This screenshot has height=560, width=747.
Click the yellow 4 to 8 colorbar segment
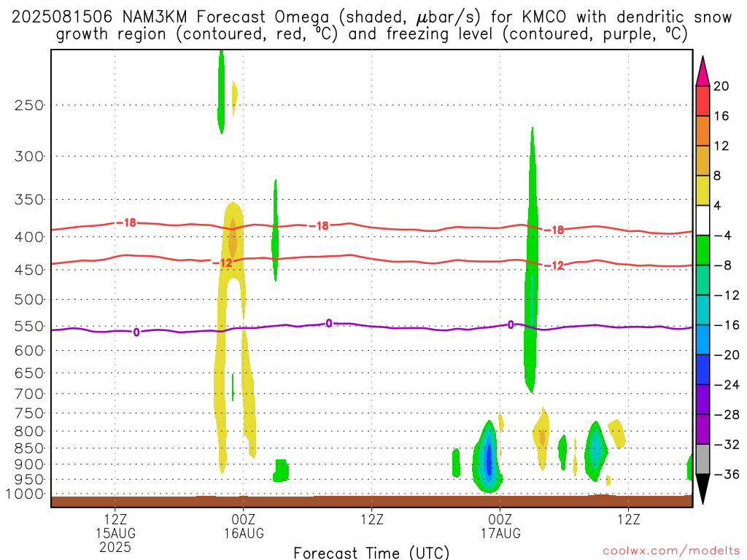click(703, 191)
